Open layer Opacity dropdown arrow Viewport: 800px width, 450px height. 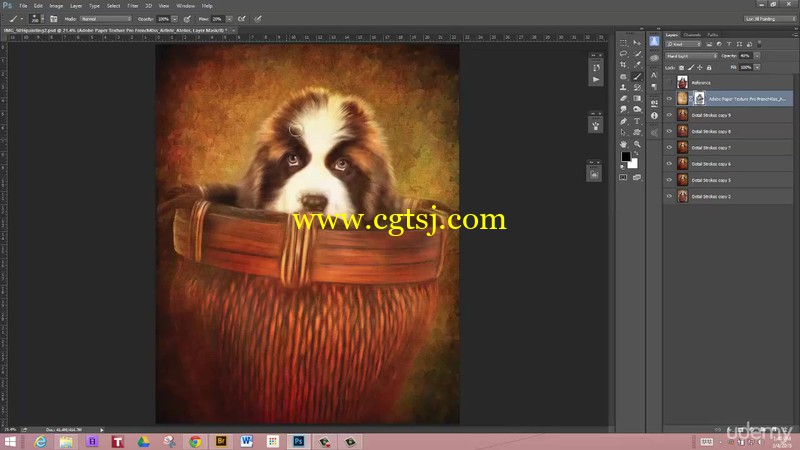click(757, 56)
